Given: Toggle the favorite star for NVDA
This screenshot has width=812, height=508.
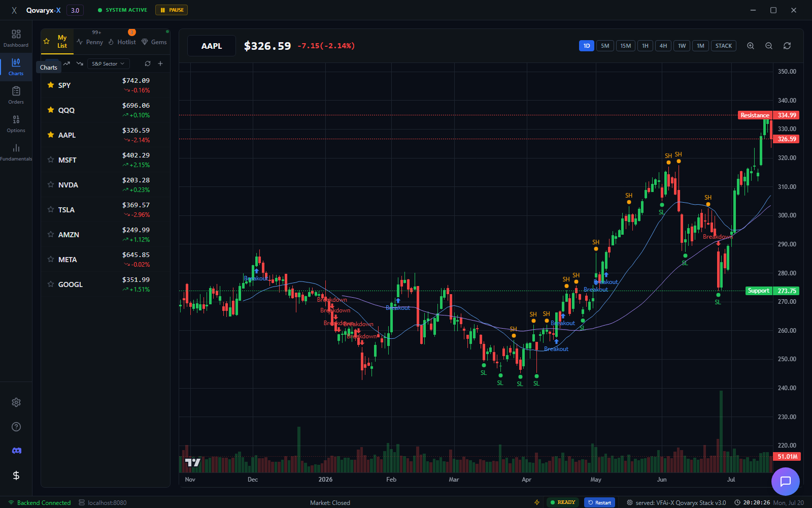Looking at the screenshot, I should pyautogui.click(x=51, y=184).
